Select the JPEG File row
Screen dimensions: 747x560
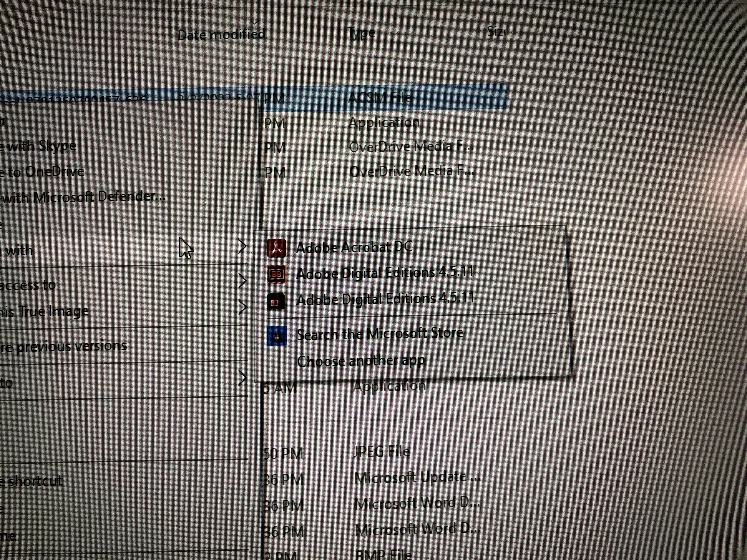tap(381, 452)
